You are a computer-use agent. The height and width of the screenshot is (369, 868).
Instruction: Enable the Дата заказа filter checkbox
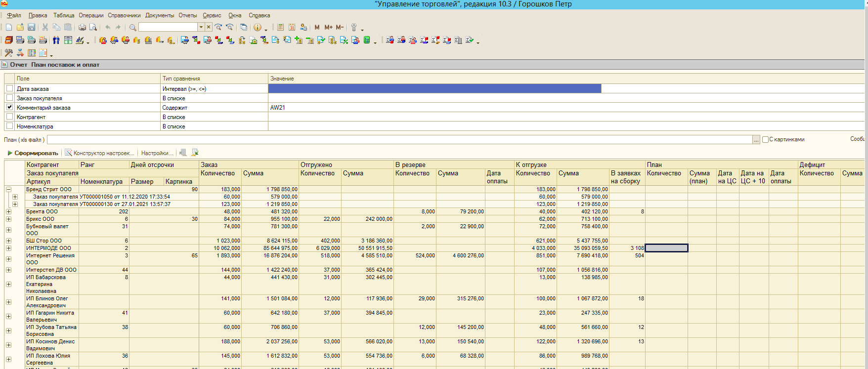click(x=9, y=88)
